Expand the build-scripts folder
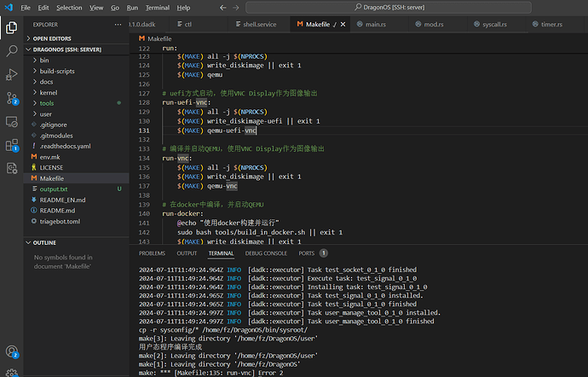The width and height of the screenshot is (588, 377). point(56,71)
